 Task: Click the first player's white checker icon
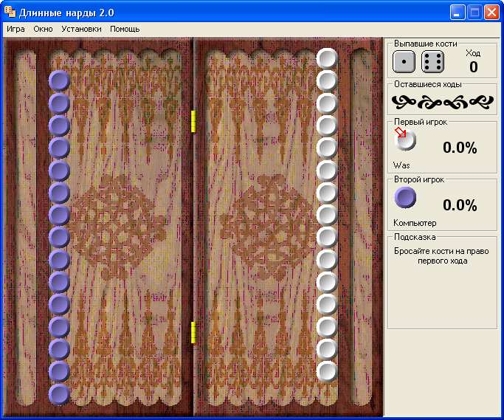click(405, 140)
